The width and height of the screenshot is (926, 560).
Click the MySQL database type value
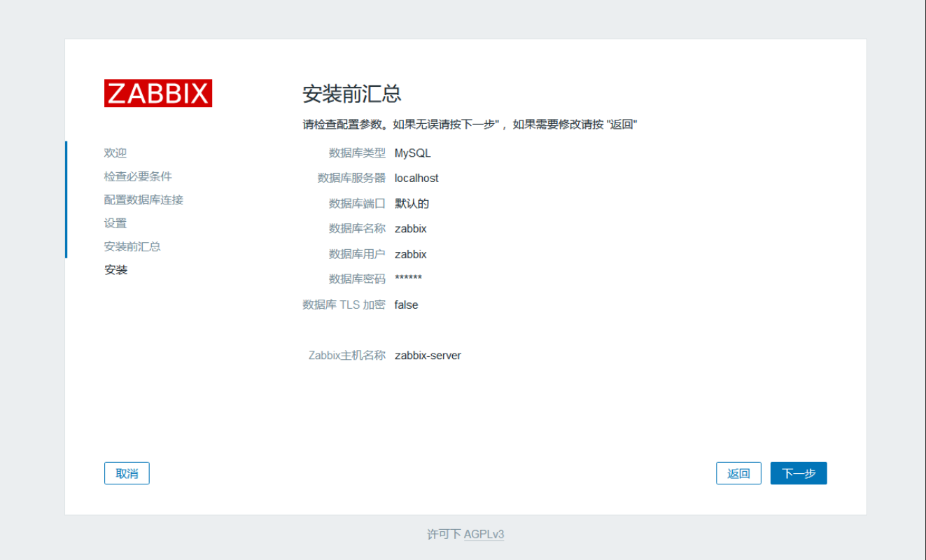[413, 153]
